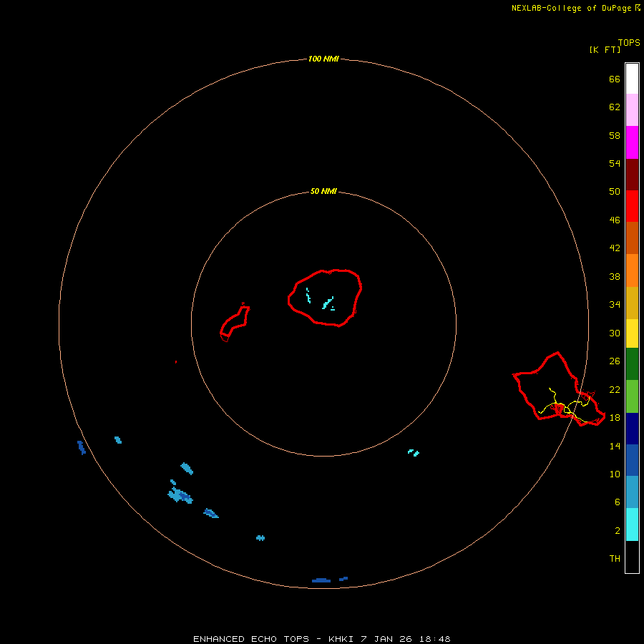Select the "50" legend value
644x644 pixels.
tap(615, 191)
